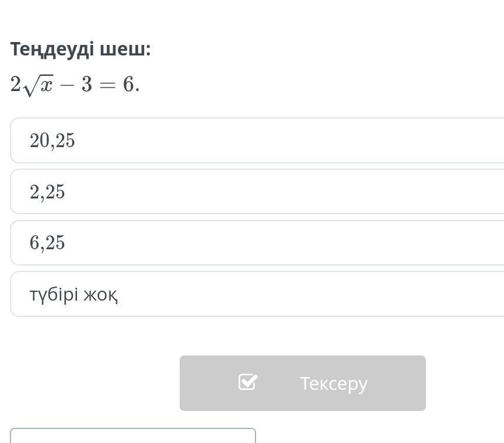Click the 'Тексеру' label text on the button
504x443 pixels.
334,383
